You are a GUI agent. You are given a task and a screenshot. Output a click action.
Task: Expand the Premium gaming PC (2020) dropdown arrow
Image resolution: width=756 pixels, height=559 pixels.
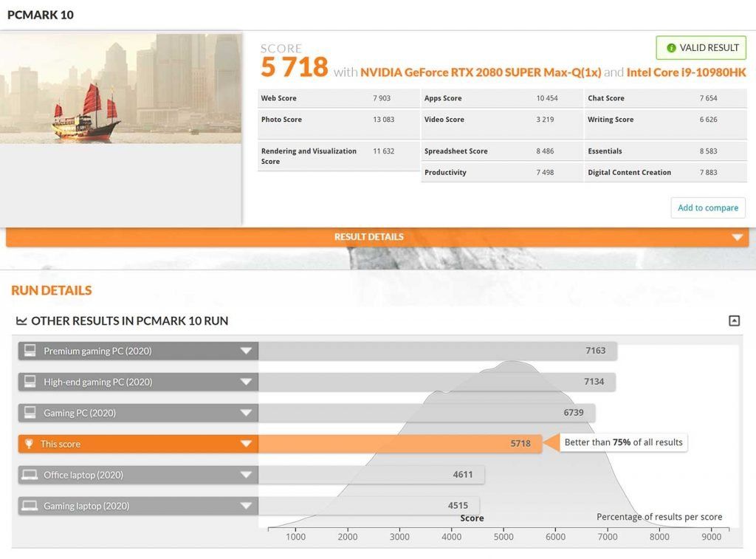(x=246, y=351)
